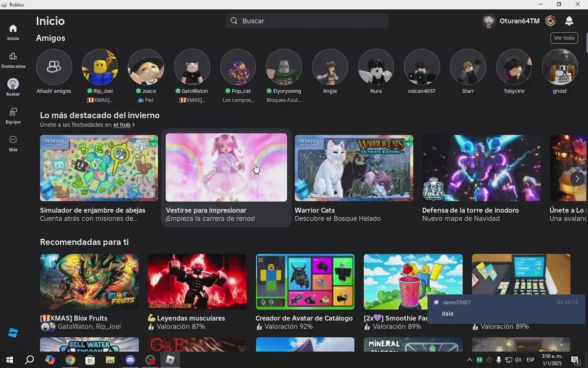This screenshot has height=368, width=588.
Task: Open the [XMAS] Blox Fruits game thumbnail
Action: [89, 281]
